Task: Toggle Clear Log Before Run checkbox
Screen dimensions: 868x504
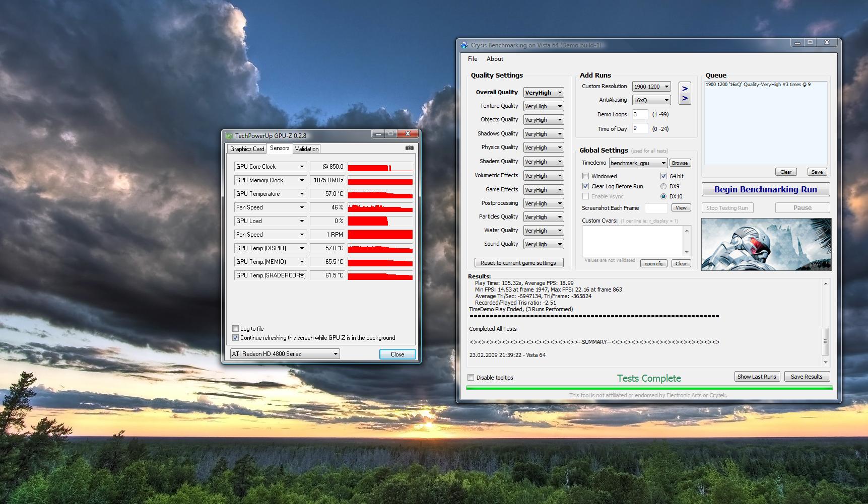Action: [585, 186]
